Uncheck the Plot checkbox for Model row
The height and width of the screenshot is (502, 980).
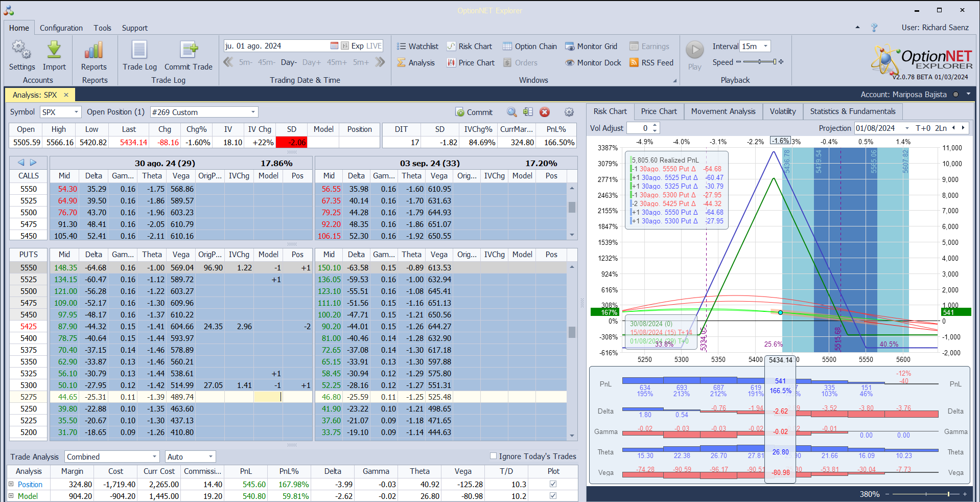pyautogui.click(x=553, y=496)
